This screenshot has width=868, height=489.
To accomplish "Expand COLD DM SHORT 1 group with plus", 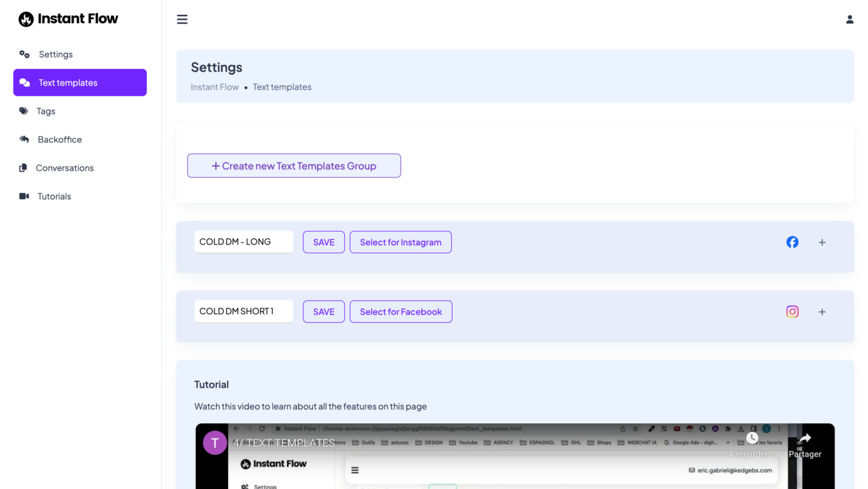I will 822,312.
